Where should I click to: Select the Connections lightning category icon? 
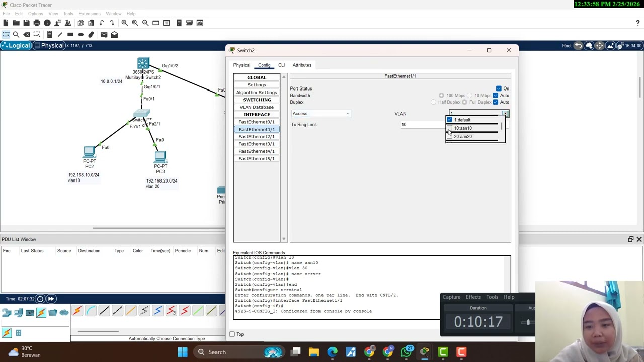pyautogui.click(x=41, y=313)
